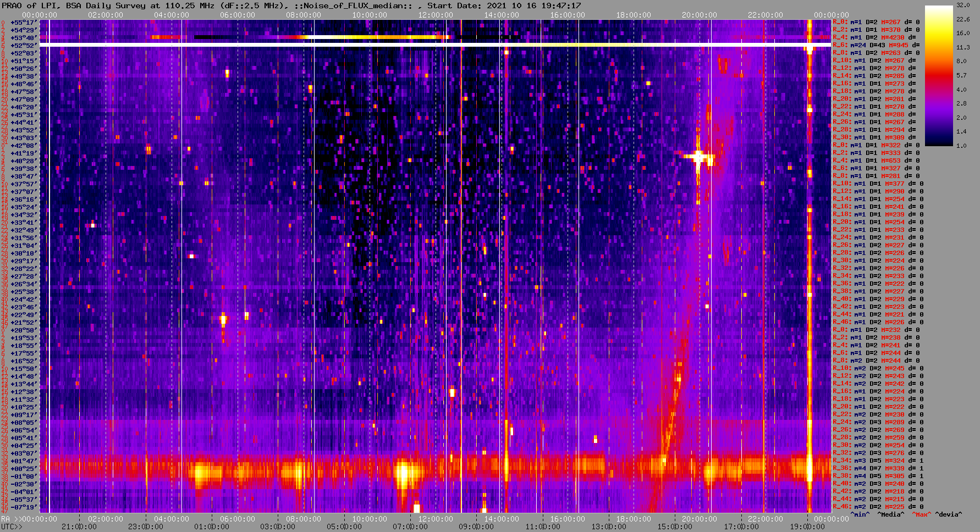Click declination label +37°07'
The height and width of the screenshot is (532, 980).
pos(24,192)
